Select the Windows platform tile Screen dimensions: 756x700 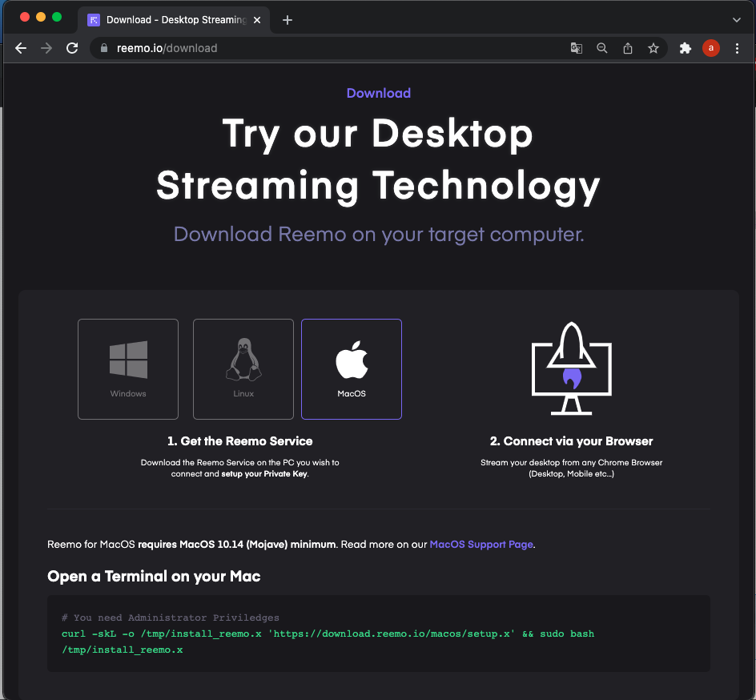click(128, 369)
